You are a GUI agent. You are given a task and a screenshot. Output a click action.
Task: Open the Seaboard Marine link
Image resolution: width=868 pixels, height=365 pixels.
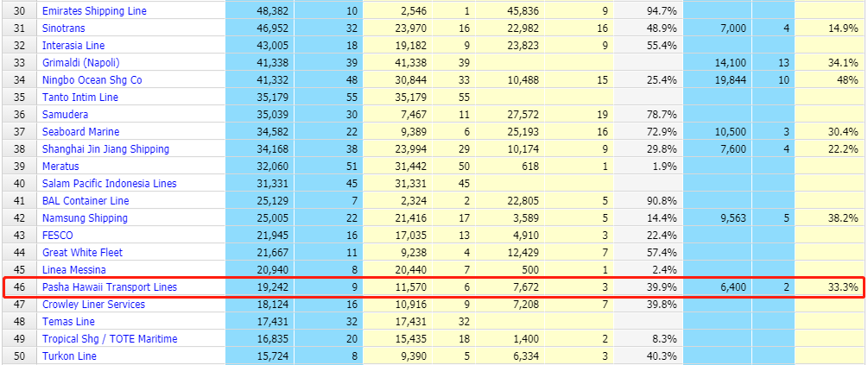[81, 132]
